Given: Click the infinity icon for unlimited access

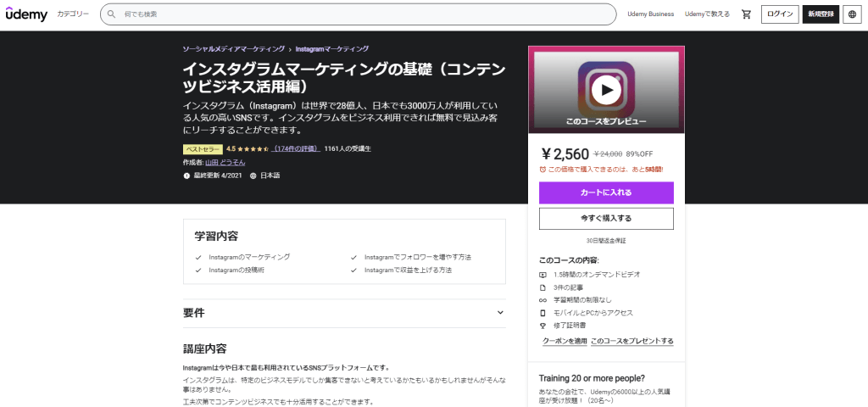Looking at the screenshot, I should pos(543,300).
